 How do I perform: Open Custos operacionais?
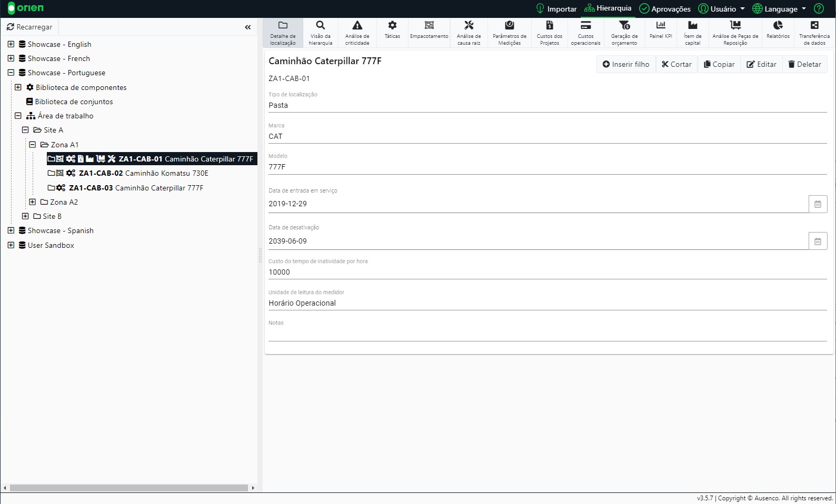[585, 33]
